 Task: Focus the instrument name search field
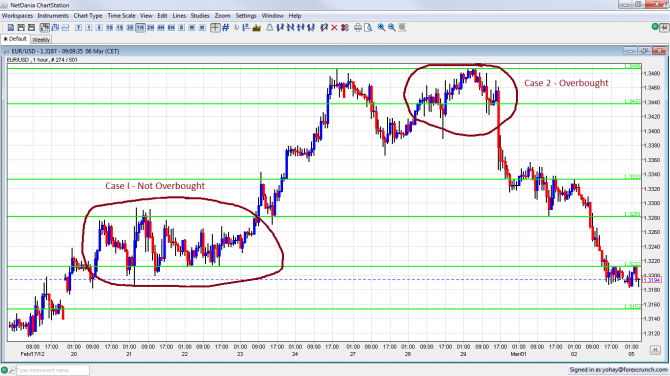(x=53, y=370)
